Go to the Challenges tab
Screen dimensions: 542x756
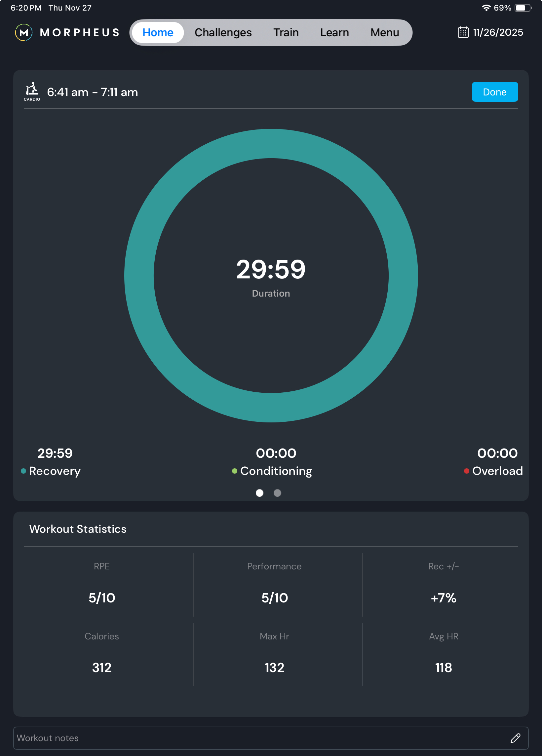(x=223, y=33)
